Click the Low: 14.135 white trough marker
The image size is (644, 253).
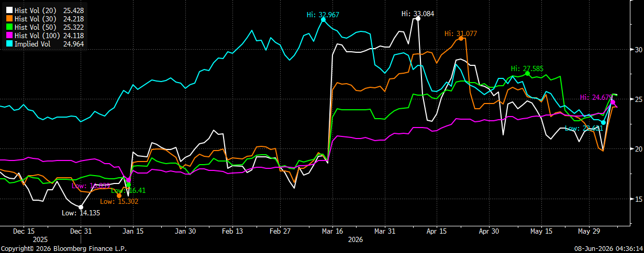click(x=81, y=207)
